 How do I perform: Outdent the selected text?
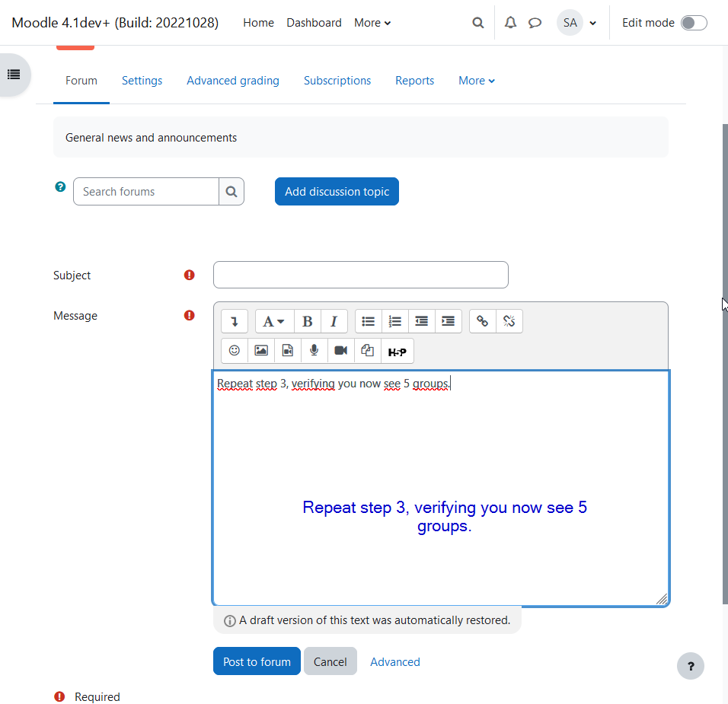(422, 321)
